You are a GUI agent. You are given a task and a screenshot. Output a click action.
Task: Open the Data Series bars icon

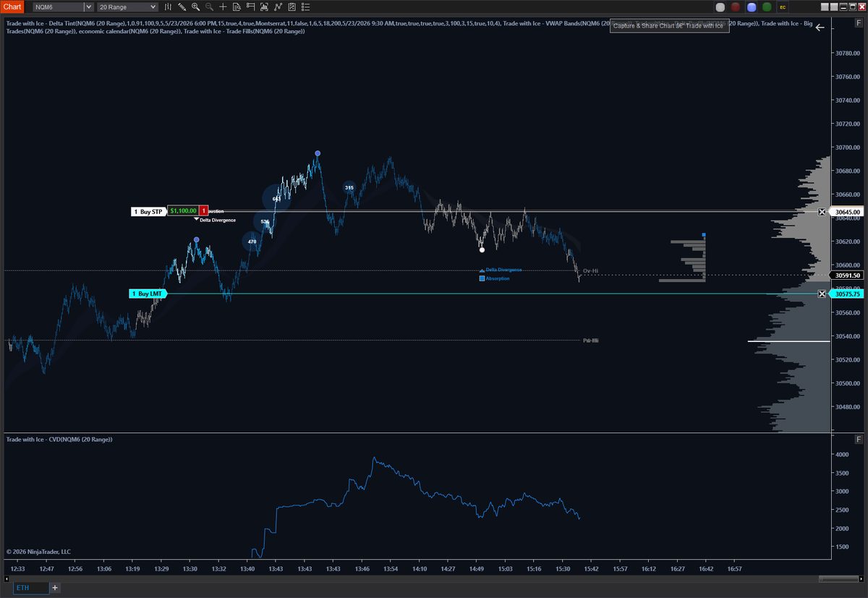(169, 7)
